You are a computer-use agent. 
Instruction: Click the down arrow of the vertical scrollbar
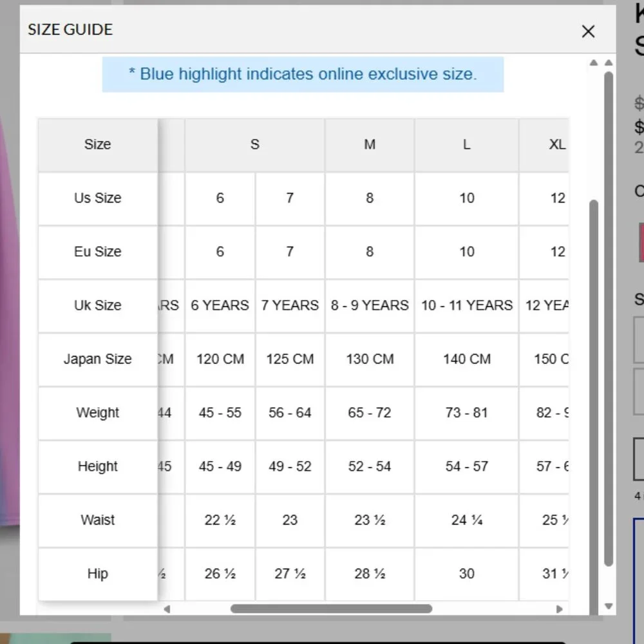(x=609, y=606)
